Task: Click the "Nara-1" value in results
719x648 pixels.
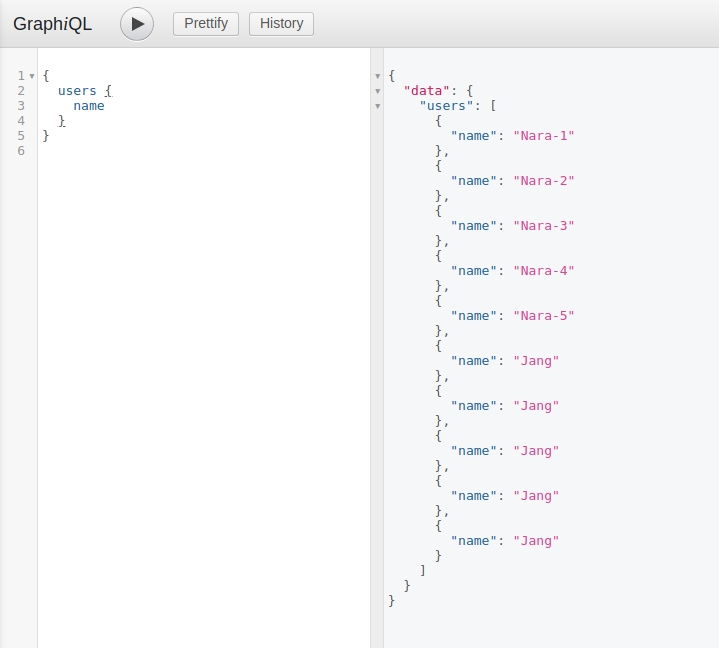Action: 543,136
